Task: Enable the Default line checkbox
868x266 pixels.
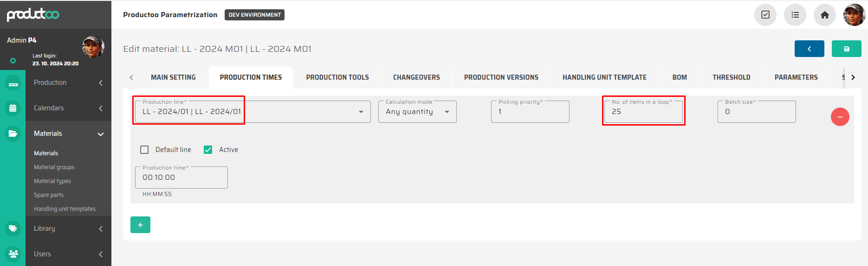Action: point(144,150)
